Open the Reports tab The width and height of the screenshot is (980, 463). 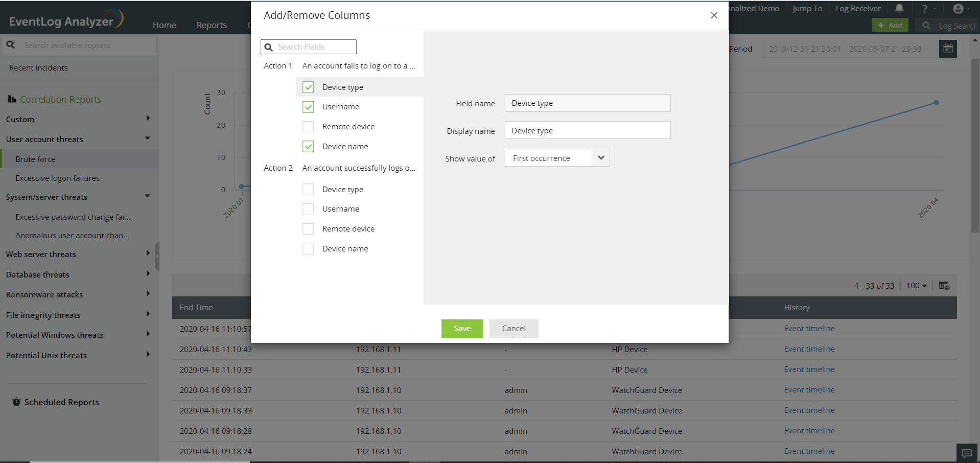[212, 25]
